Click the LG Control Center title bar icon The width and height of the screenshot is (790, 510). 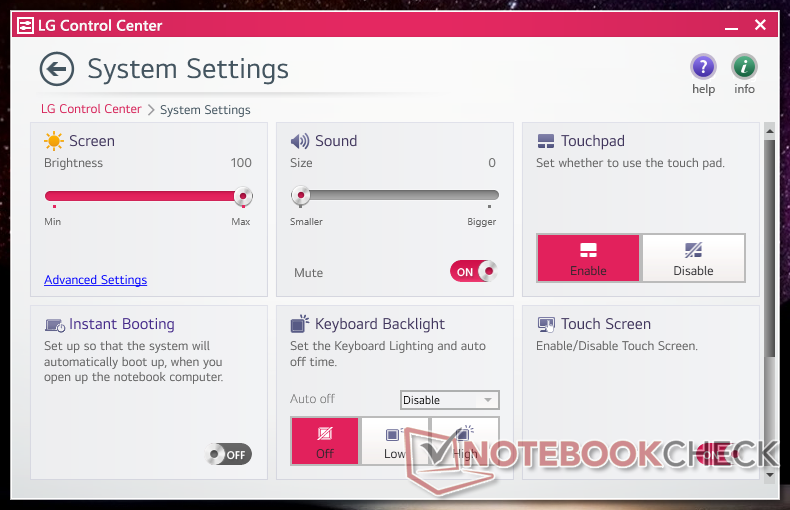click(25, 25)
